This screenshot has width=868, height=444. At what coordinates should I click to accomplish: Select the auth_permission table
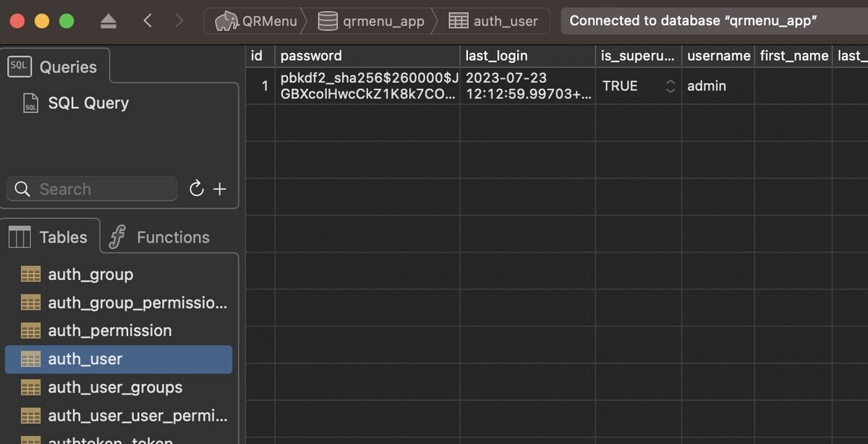pos(109,330)
